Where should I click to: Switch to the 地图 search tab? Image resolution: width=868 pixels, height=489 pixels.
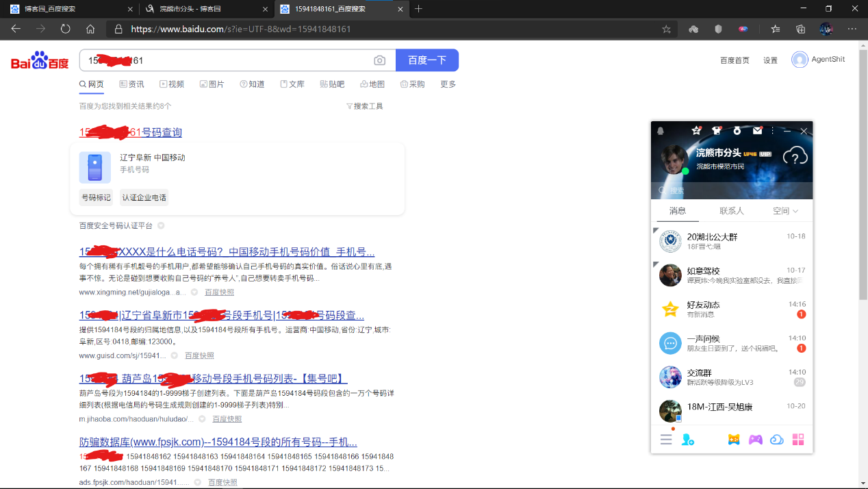(x=372, y=84)
